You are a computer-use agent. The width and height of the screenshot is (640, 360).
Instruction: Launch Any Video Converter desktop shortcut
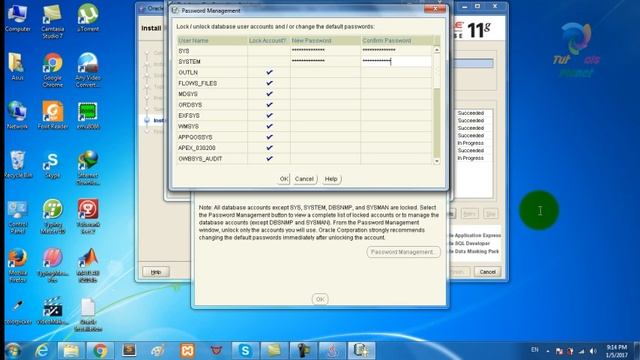88,70
